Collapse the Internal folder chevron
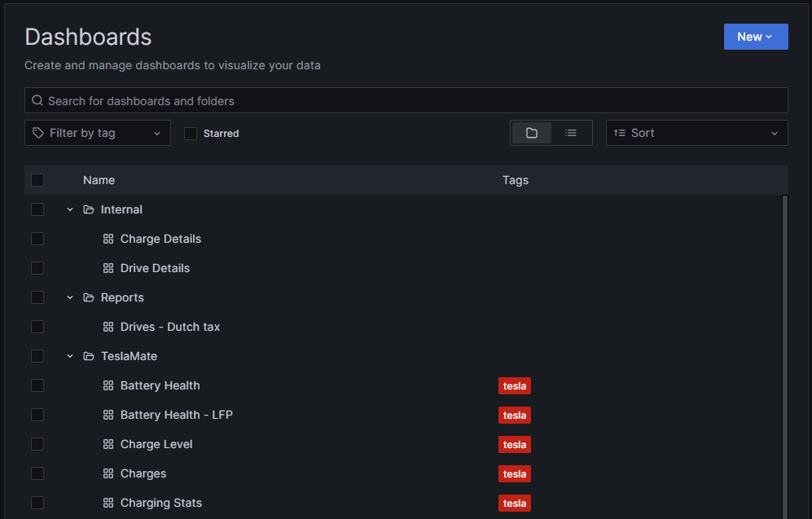Screen dimensions: 812x519 pyautogui.click(x=70, y=209)
